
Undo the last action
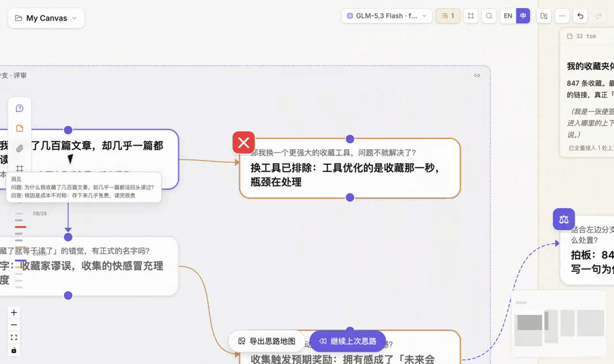[581, 16]
